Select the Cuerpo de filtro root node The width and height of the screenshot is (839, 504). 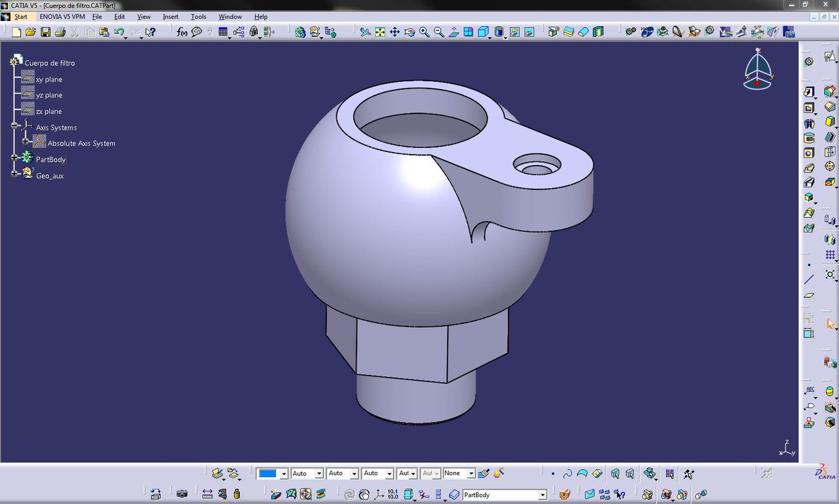point(50,63)
